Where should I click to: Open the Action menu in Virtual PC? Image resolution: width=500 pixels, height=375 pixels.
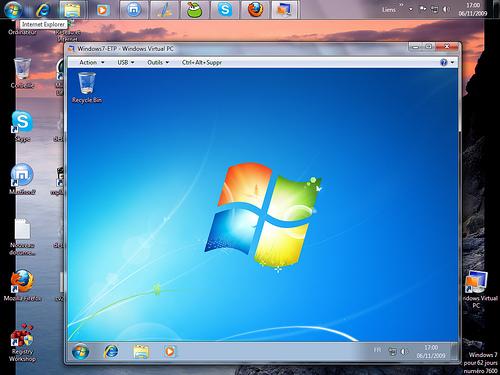point(92,62)
